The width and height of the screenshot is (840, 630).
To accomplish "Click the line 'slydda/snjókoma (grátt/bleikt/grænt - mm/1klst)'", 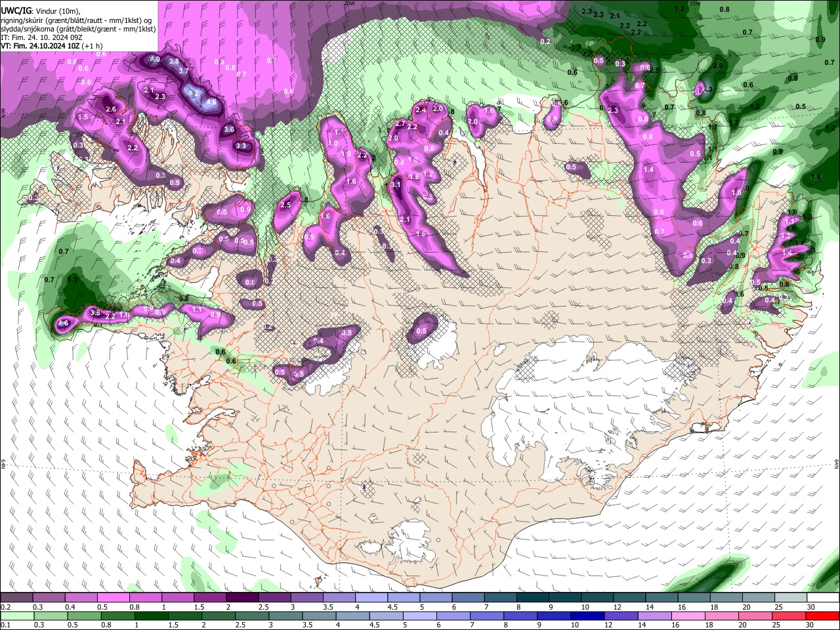I will pyautogui.click(x=78, y=29).
